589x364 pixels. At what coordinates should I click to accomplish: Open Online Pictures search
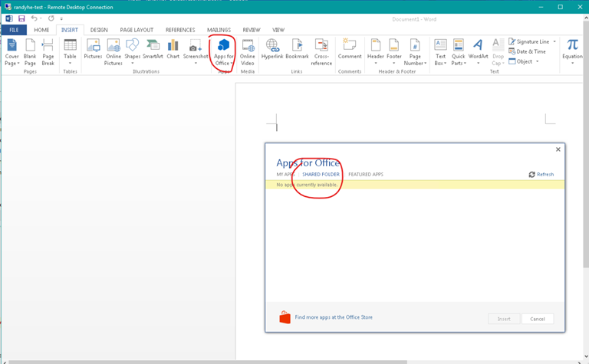113,52
